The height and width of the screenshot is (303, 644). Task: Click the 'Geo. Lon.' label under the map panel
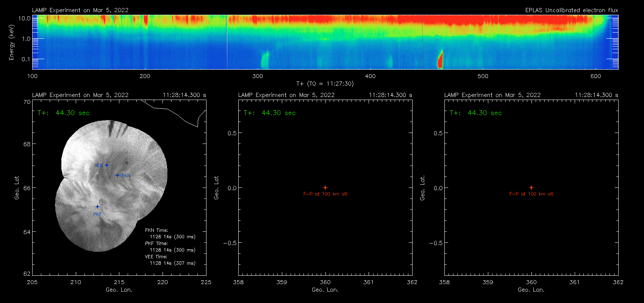tap(119, 290)
